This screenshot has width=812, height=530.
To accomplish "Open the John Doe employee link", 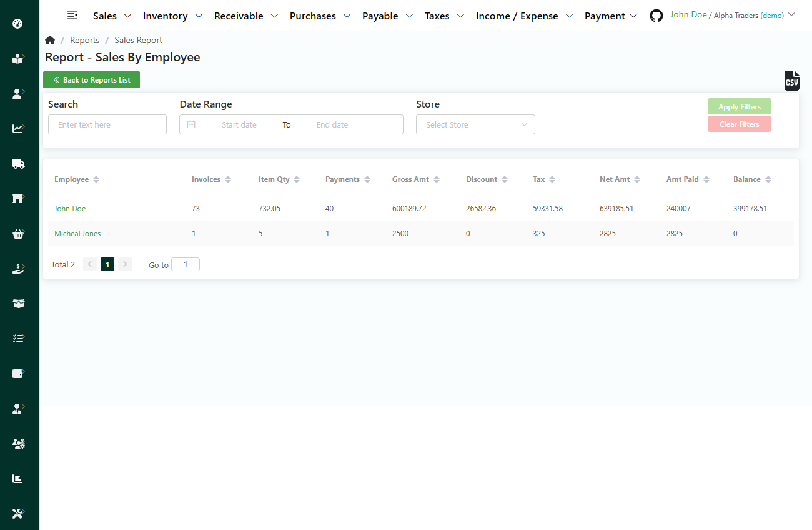I will 70,209.
